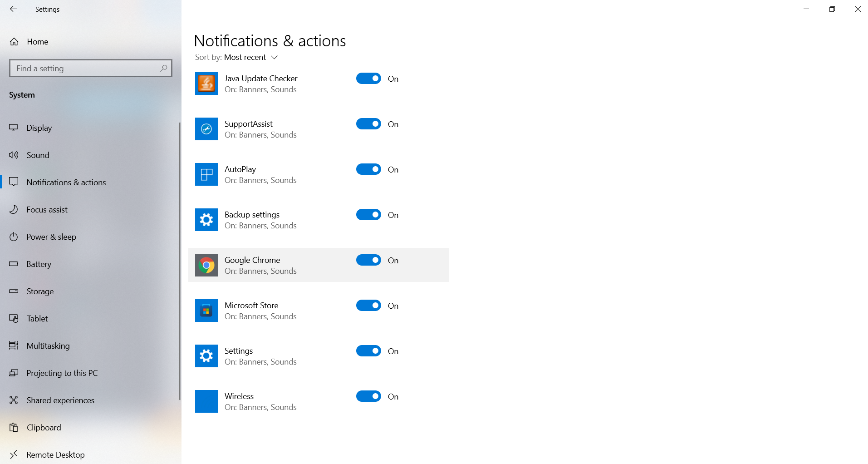Open Shared experiences settings

click(x=91, y=400)
